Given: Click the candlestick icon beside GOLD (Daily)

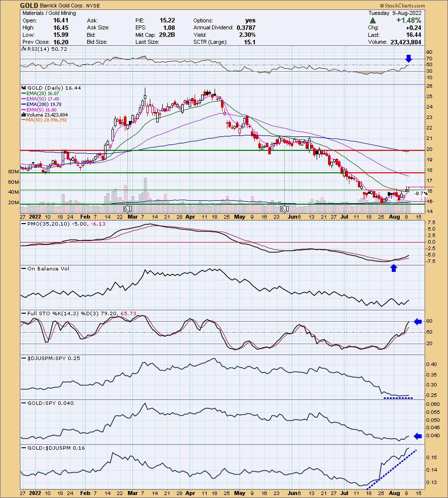Looking at the screenshot, I should click(24, 88).
